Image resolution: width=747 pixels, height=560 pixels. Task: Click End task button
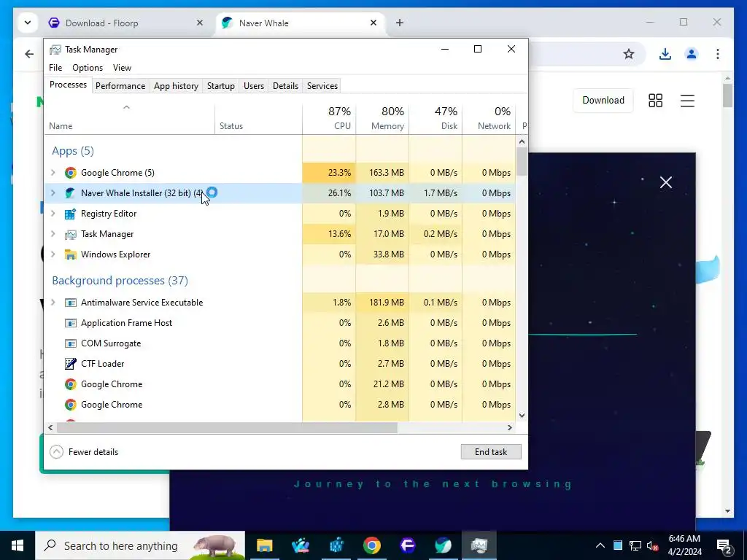(491, 452)
